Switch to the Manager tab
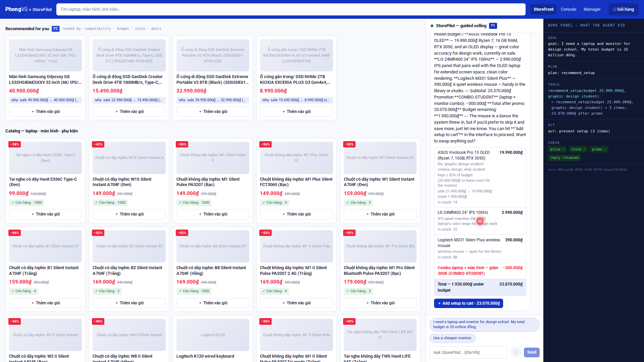The image size is (644, 362). pos(592,9)
